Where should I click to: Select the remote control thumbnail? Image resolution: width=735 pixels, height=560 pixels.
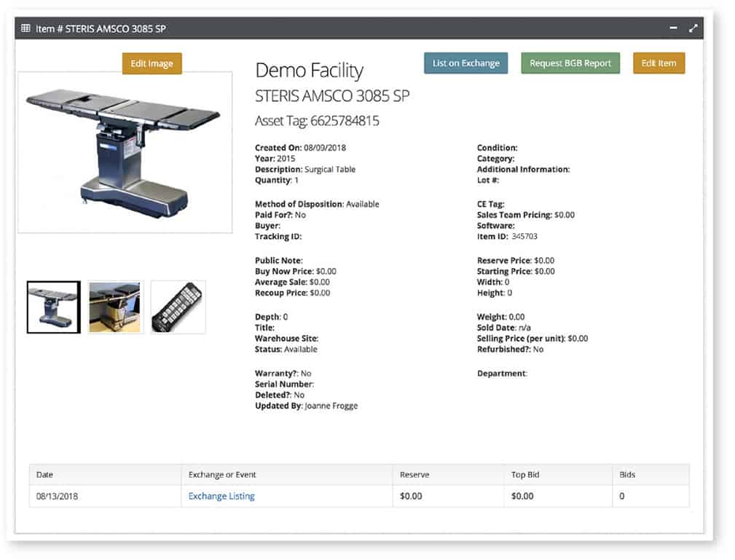click(x=178, y=307)
